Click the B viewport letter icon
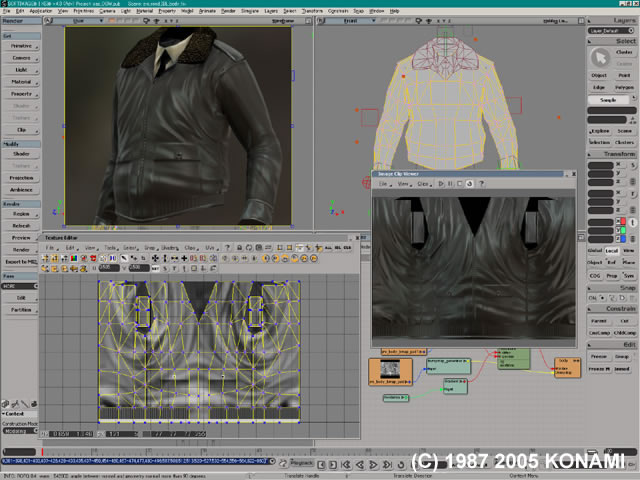The height and width of the screenshot is (480, 640). (320, 21)
